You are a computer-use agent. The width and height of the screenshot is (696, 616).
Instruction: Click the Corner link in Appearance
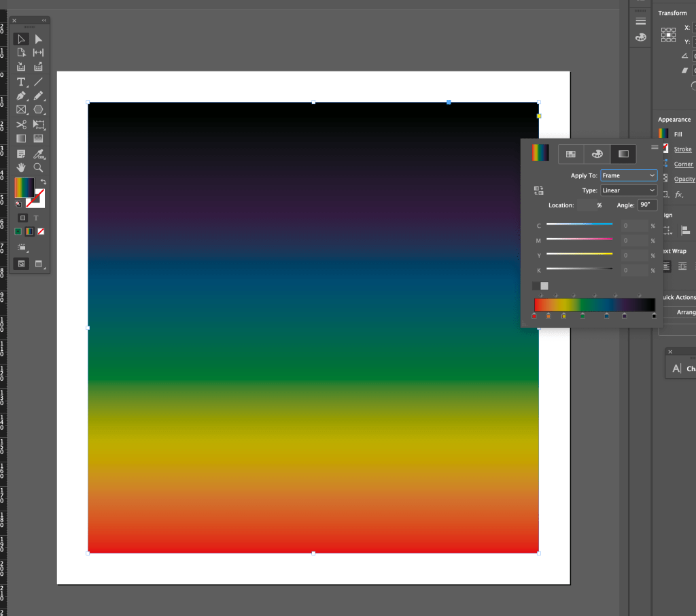tap(683, 164)
